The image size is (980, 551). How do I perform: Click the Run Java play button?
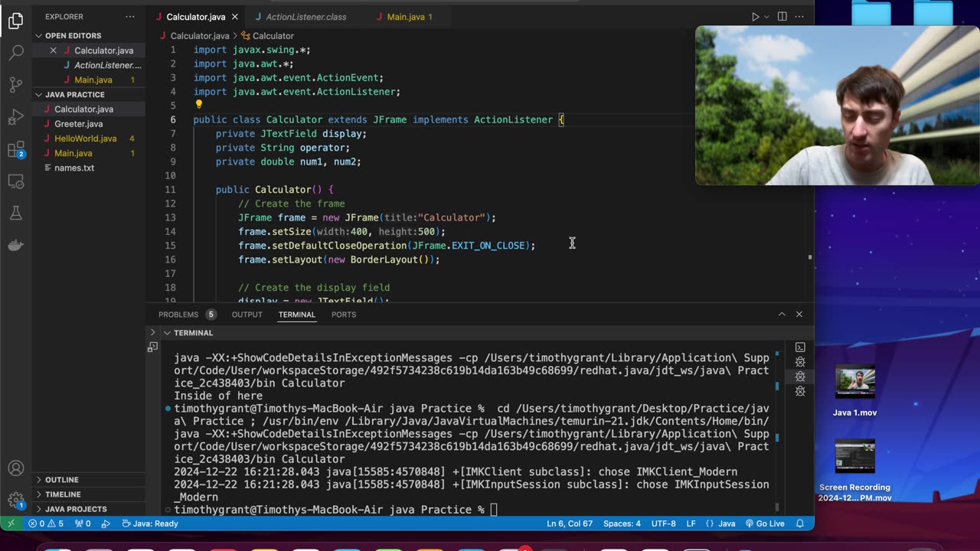click(755, 17)
